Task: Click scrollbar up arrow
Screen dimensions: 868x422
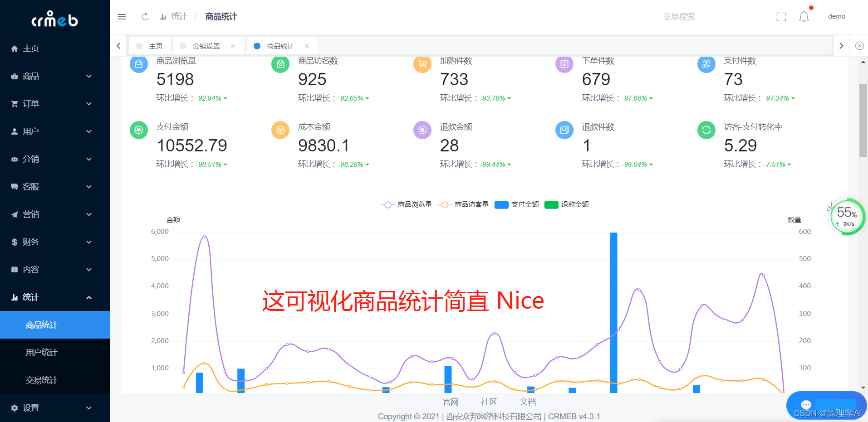Action: [x=863, y=62]
